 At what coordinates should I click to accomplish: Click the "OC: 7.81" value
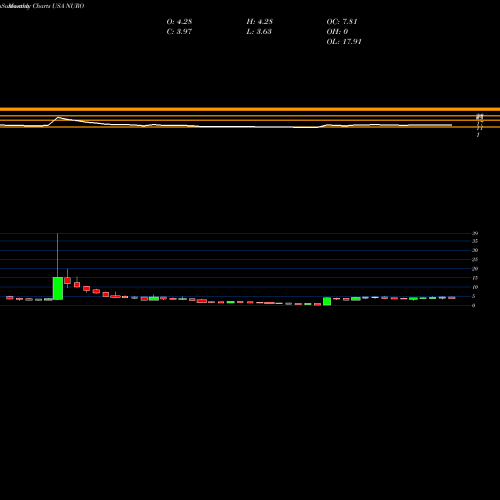pos(342,22)
